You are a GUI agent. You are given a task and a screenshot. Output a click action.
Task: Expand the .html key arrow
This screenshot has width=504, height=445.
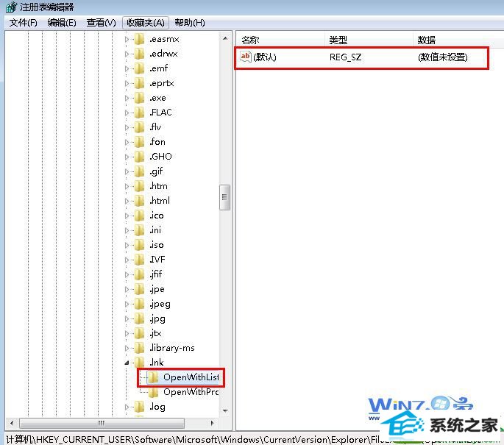click(x=127, y=201)
